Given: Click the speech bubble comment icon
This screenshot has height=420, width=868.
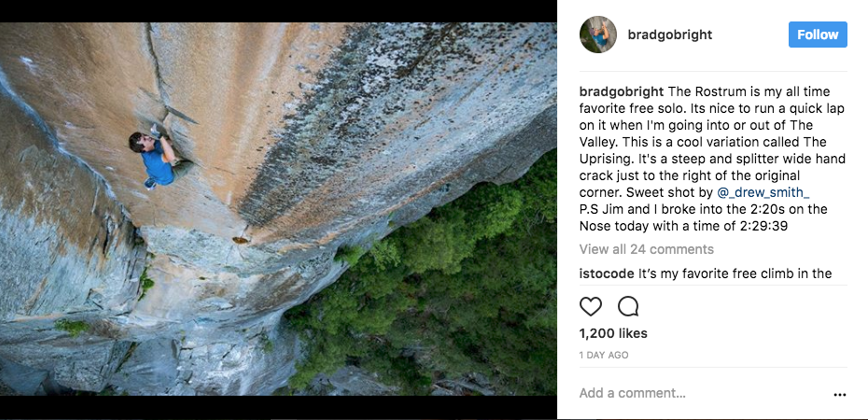Looking at the screenshot, I should [628, 306].
